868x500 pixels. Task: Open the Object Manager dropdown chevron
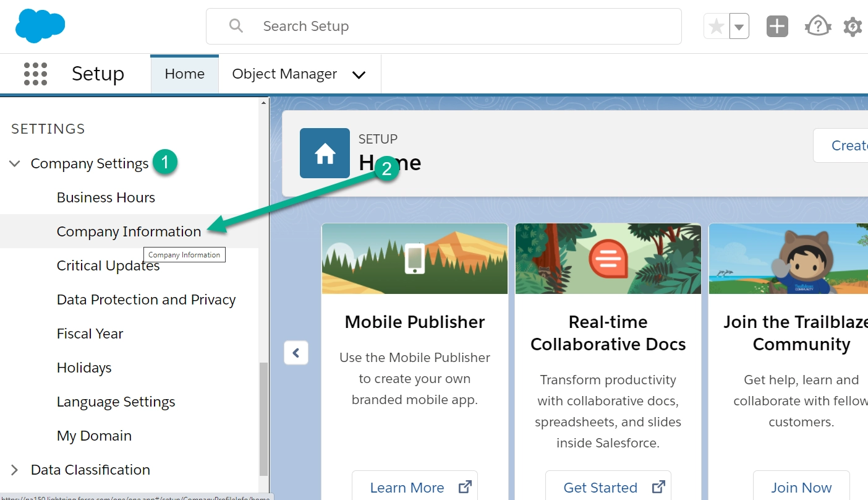359,75
